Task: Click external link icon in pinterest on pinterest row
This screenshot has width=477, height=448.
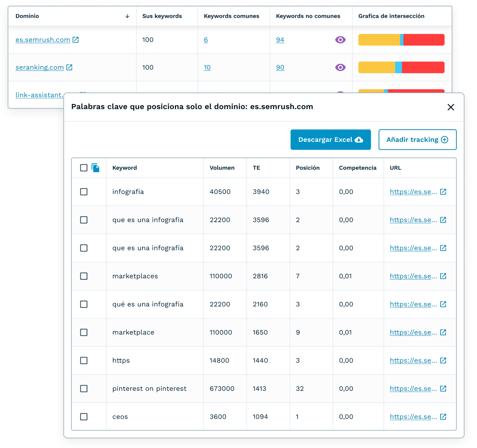Action: click(x=443, y=389)
